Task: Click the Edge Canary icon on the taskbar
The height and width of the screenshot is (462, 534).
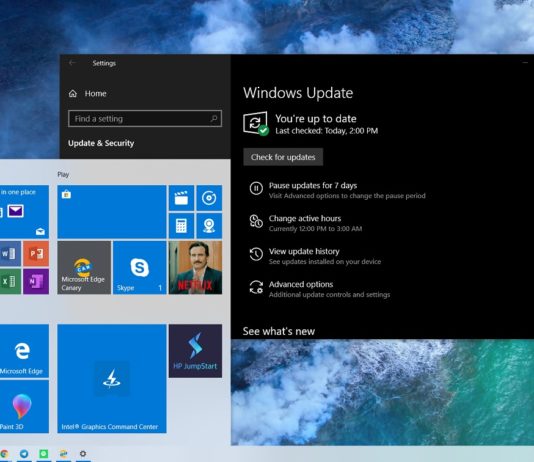Action: pyautogui.click(x=63, y=453)
